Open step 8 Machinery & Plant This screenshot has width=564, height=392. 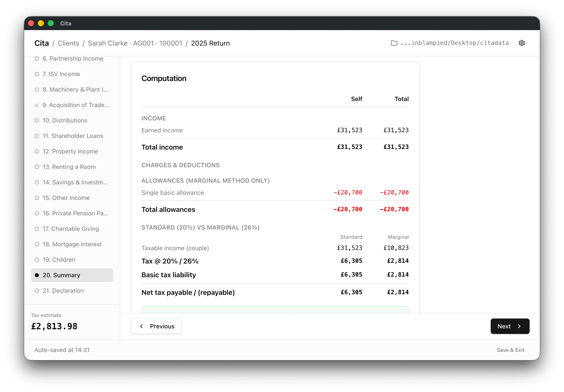(x=72, y=89)
